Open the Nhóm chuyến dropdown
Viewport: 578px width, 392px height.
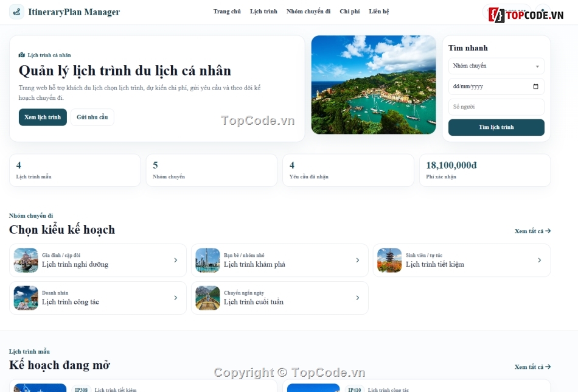[496, 66]
